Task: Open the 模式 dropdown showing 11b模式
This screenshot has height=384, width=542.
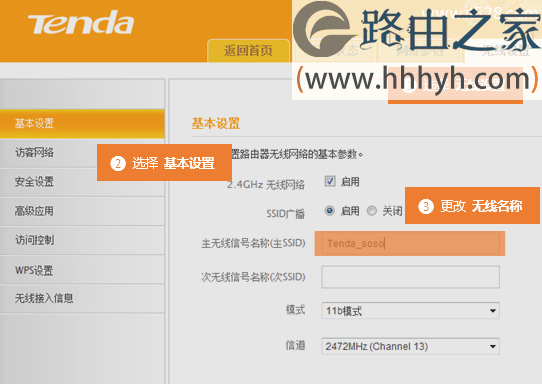Action: (410, 311)
